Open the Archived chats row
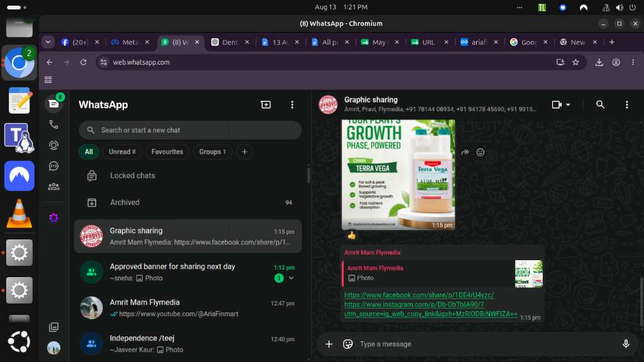The width and height of the screenshot is (644, 362). 189,202
